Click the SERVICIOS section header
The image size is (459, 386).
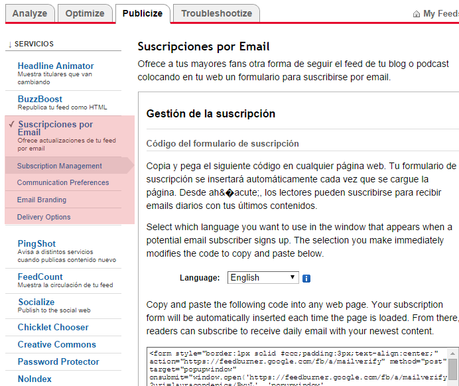pyautogui.click(x=34, y=44)
